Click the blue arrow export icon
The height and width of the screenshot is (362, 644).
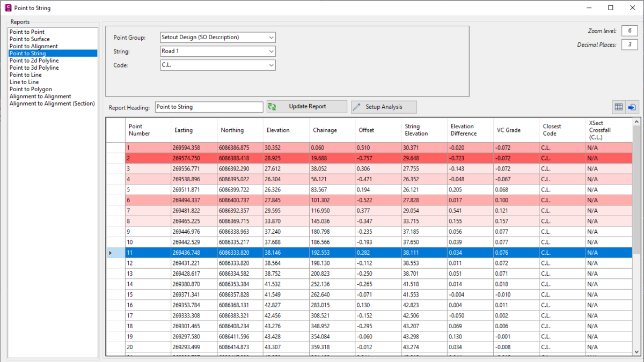632,107
